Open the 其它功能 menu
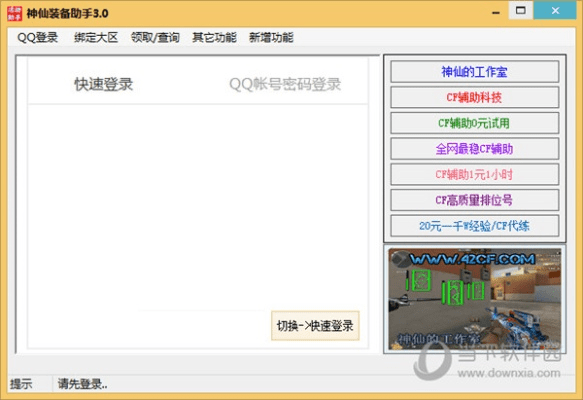Viewport: 583px width, 400px height. coord(215,38)
